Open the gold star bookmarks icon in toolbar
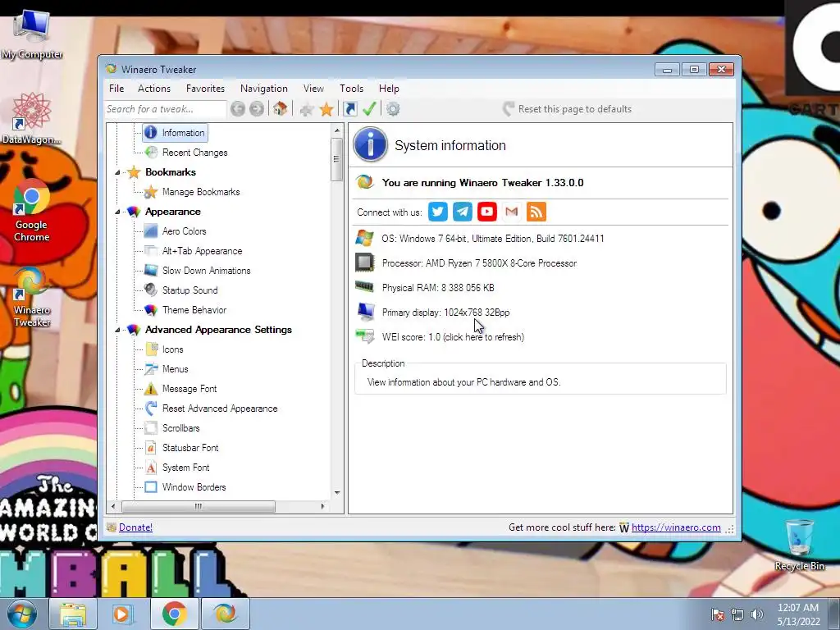Viewport: 840px width, 630px height. 326,109
